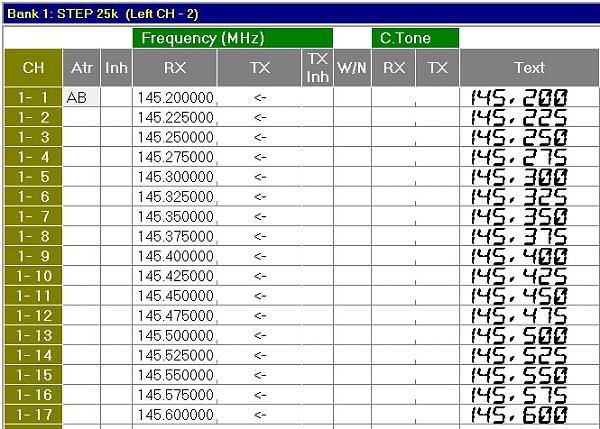Screen dimensions: 600x429
Task: Select RX frequency cell 145.275000
Action: coord(174,157)
